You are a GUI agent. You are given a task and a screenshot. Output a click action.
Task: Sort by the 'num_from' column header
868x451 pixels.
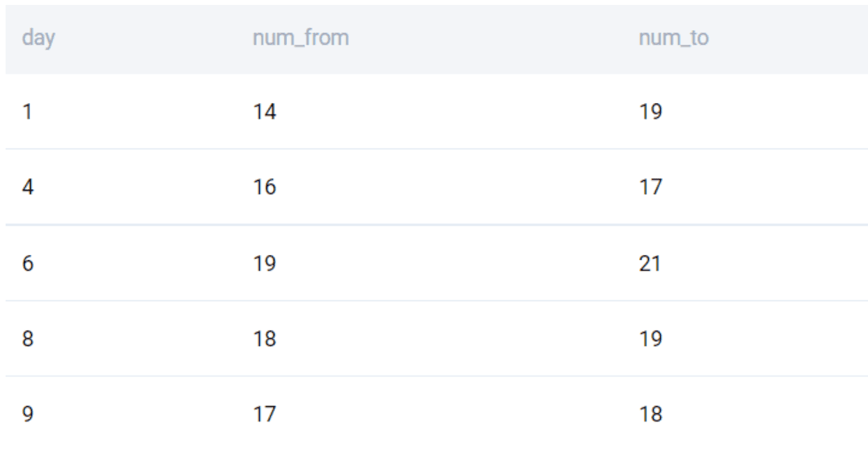pos(300,39)
